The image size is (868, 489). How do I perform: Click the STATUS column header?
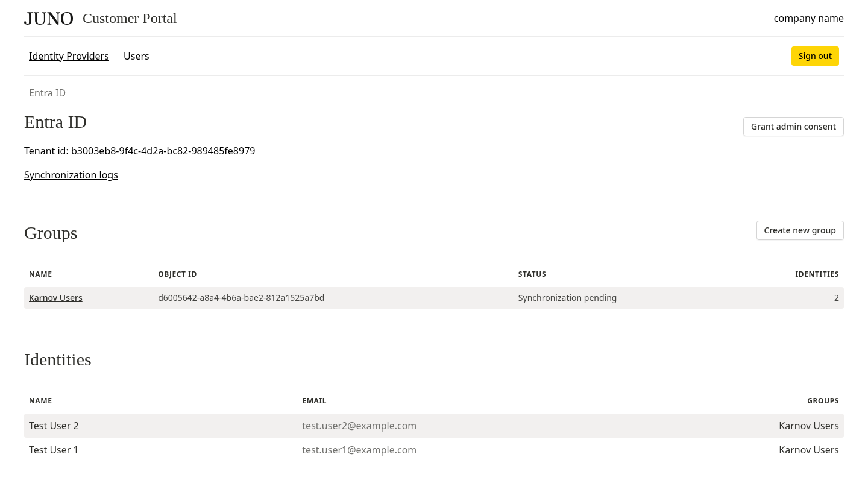(x=532, y=274)
